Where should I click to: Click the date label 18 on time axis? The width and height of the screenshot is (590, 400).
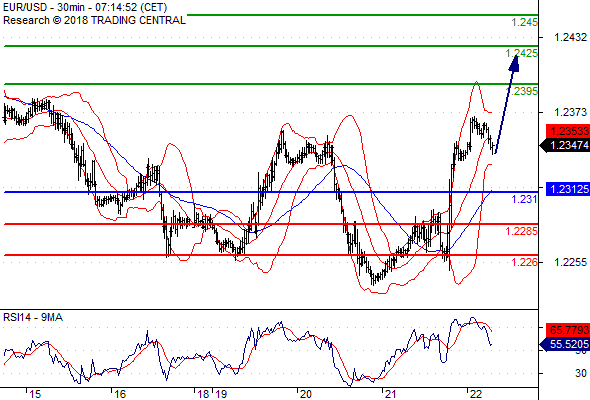pyautogui.click(x=203, y=394)
